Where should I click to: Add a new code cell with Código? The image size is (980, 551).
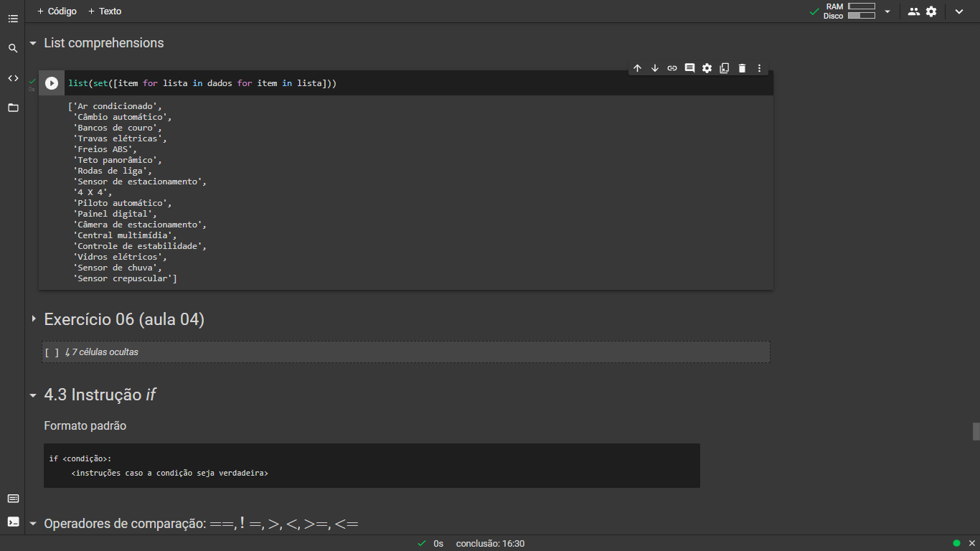pos(57,11)
